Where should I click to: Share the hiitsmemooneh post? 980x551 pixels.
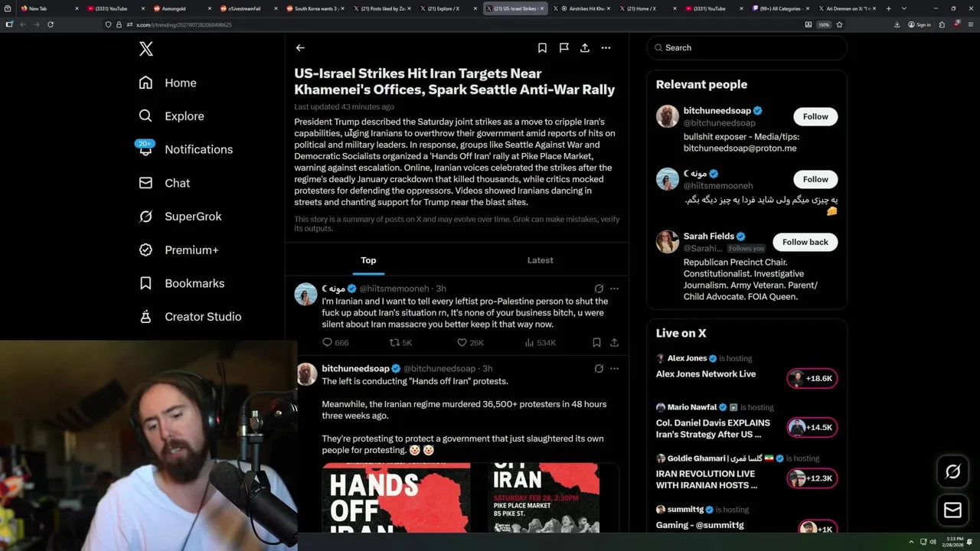click(614, 343)
